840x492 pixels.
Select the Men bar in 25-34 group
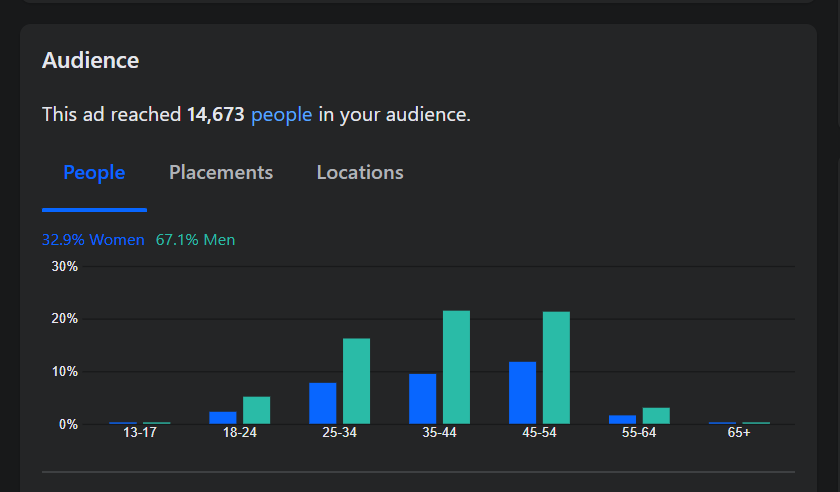[x=357, y=381]
